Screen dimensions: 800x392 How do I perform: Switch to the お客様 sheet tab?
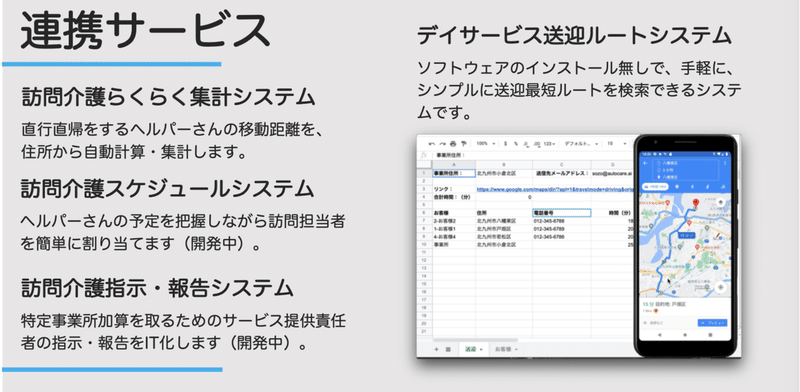507,349
